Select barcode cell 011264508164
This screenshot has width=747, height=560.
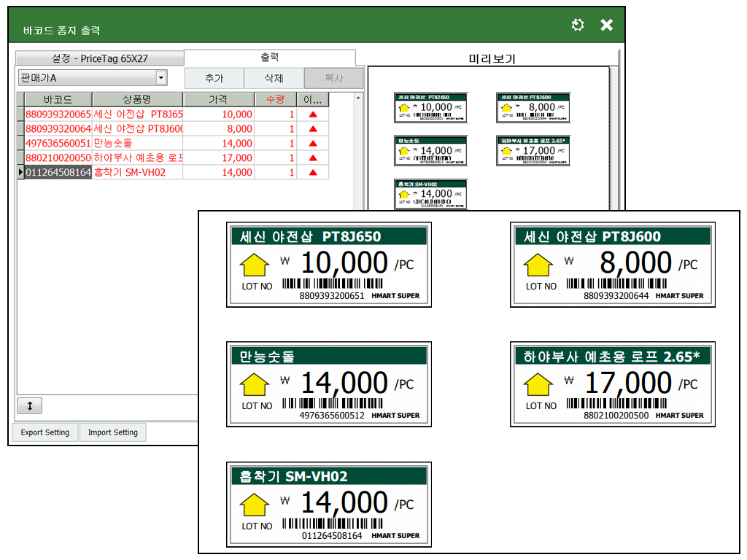pos(58,172)
